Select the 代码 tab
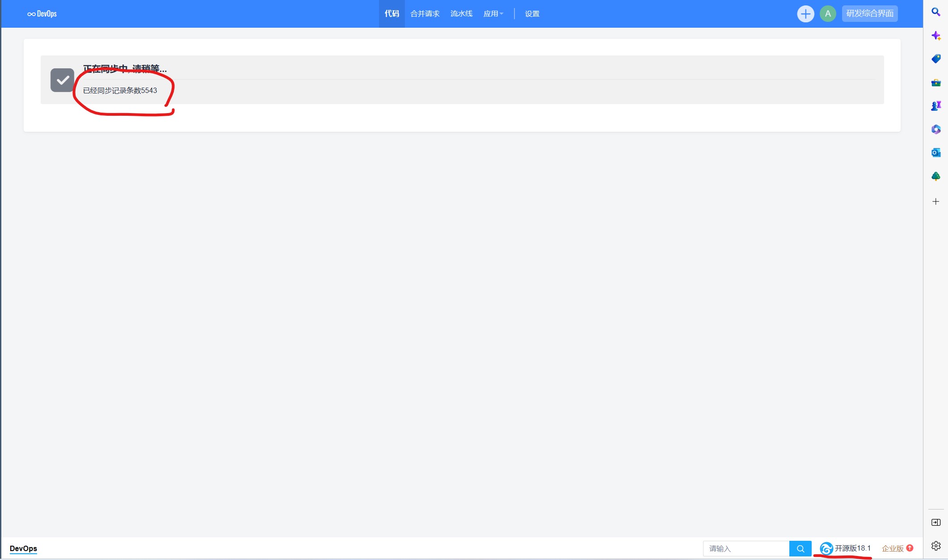The height and width of the screenshot is (560, 948). pos(392,14)
